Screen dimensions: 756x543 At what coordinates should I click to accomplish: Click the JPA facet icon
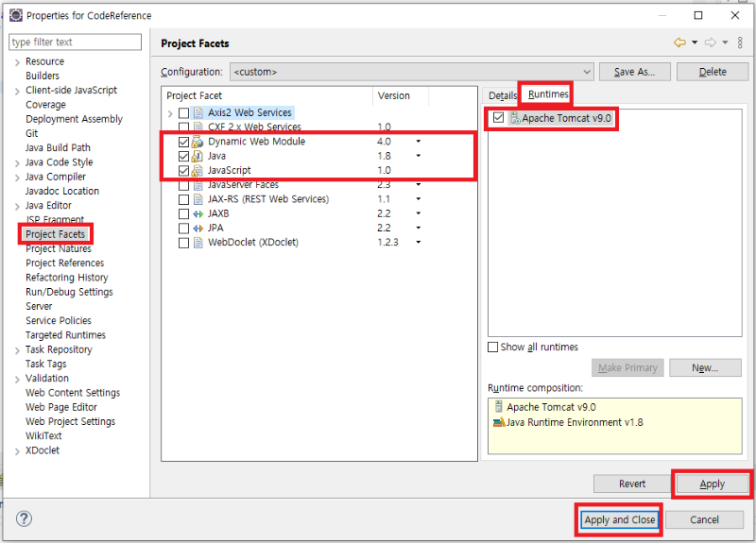(198, 229)
